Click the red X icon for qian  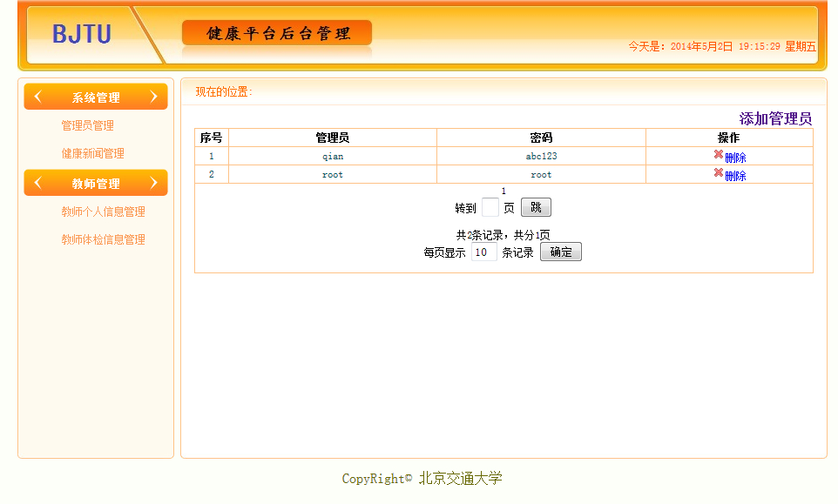(x=719, y=154)
